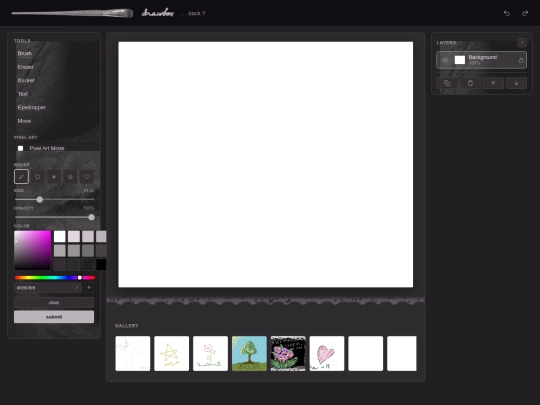Select the rounded square brush shape

click(x=38, y=177)
